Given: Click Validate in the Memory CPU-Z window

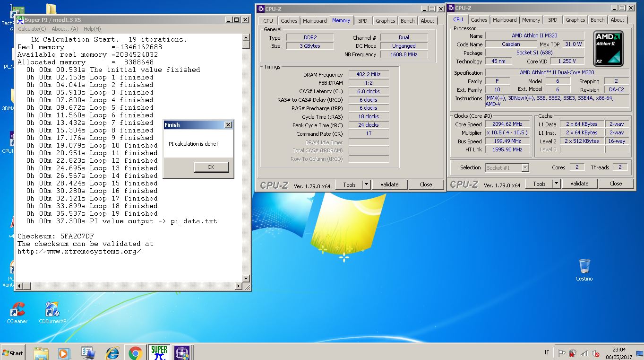Looking at the screenshot, I should 389,184.
